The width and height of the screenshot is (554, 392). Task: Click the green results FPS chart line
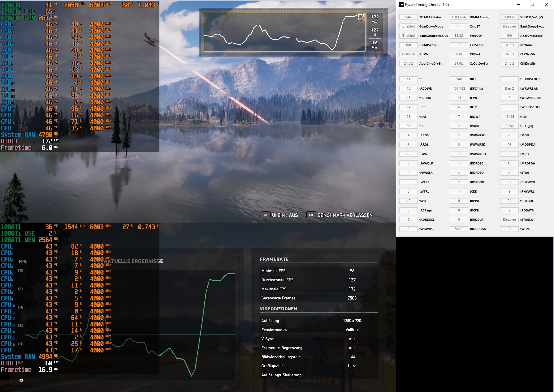tap(130, 325)
